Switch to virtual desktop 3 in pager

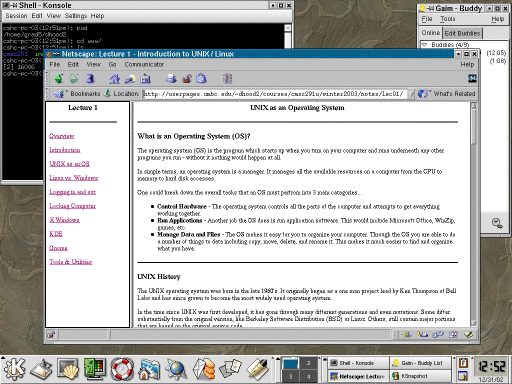pos(291,376)
